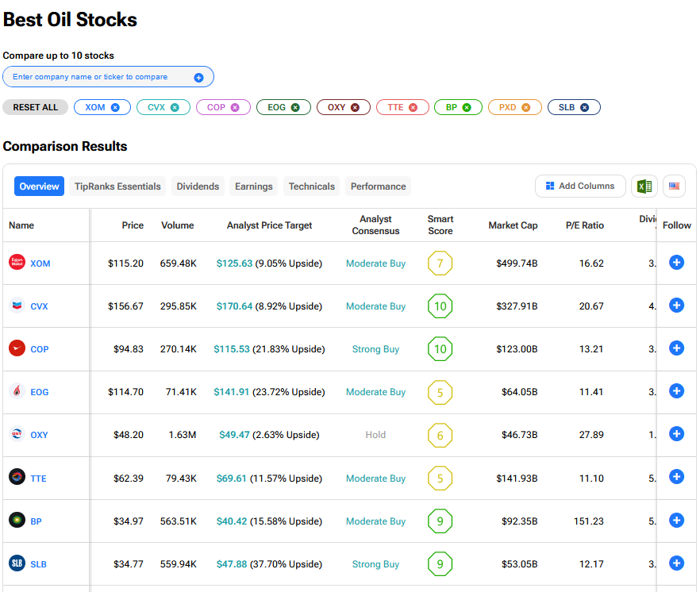700x592 pixels.
Task: Follow CVX with the plus button
Action: (676, 306)
